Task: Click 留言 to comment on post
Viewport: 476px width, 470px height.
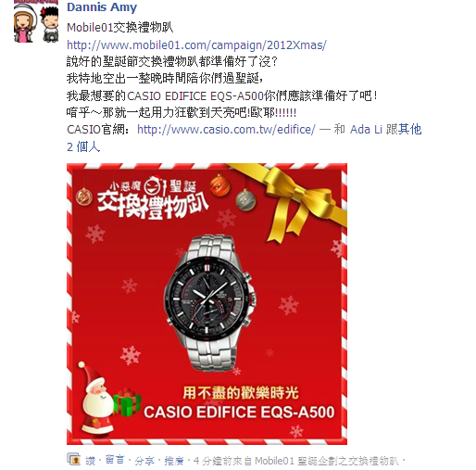Action: coord(115,460)
